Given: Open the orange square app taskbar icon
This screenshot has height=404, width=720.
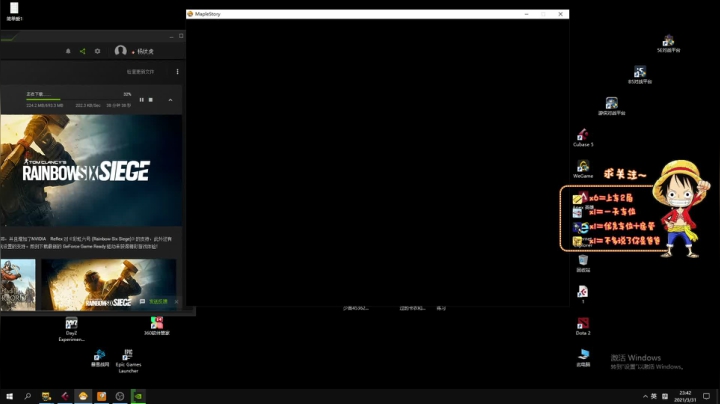Looking at the screenshot, I should point(101,396).
